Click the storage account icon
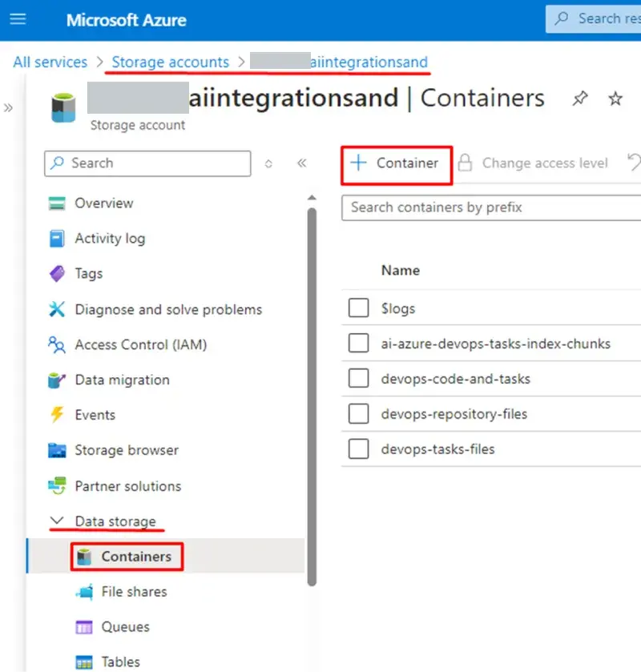Image resolution: width=641 pixels, height=672 pixels. coord(63,107)
